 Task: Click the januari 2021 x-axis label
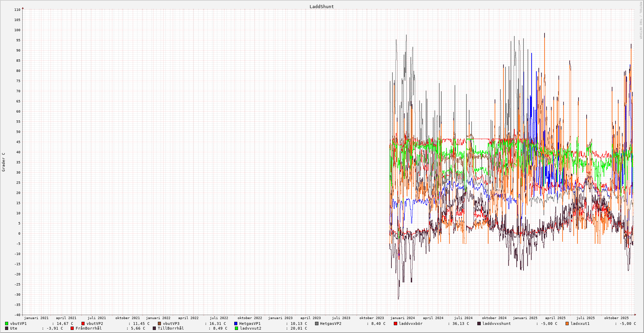point(36,318)
